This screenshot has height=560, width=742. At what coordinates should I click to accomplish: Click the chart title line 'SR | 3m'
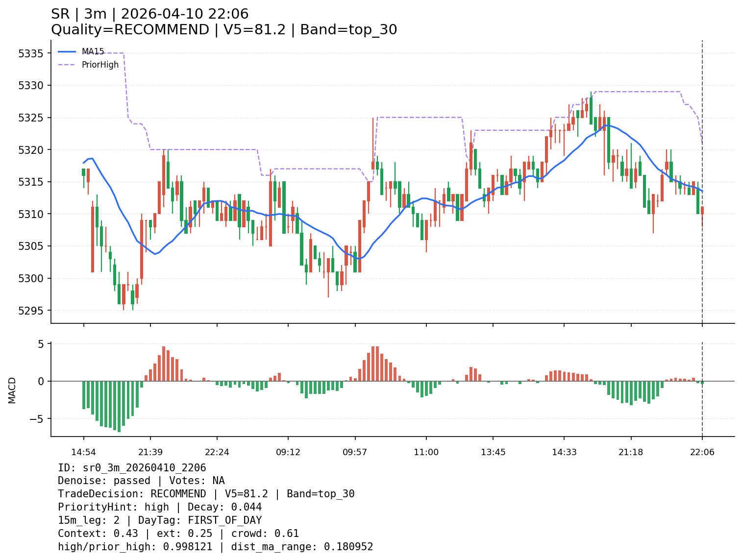[149, 14]
